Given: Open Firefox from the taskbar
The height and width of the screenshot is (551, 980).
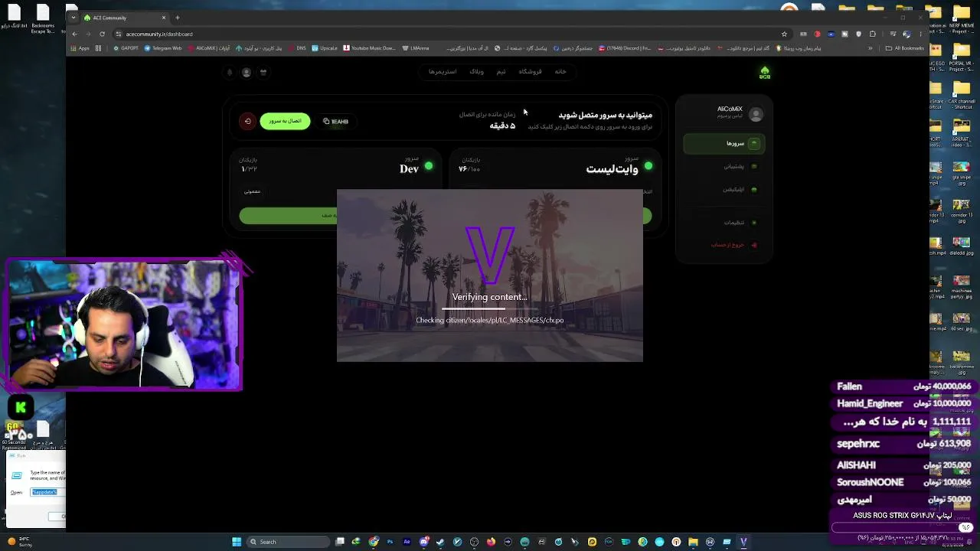Looking at the screenshot, I should coord(491,542).
